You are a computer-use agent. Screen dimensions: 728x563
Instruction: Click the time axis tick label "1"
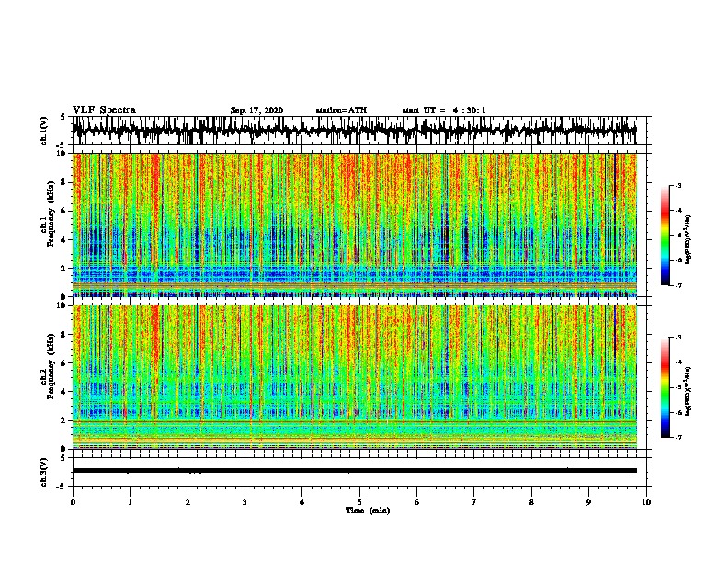[130, 502]
